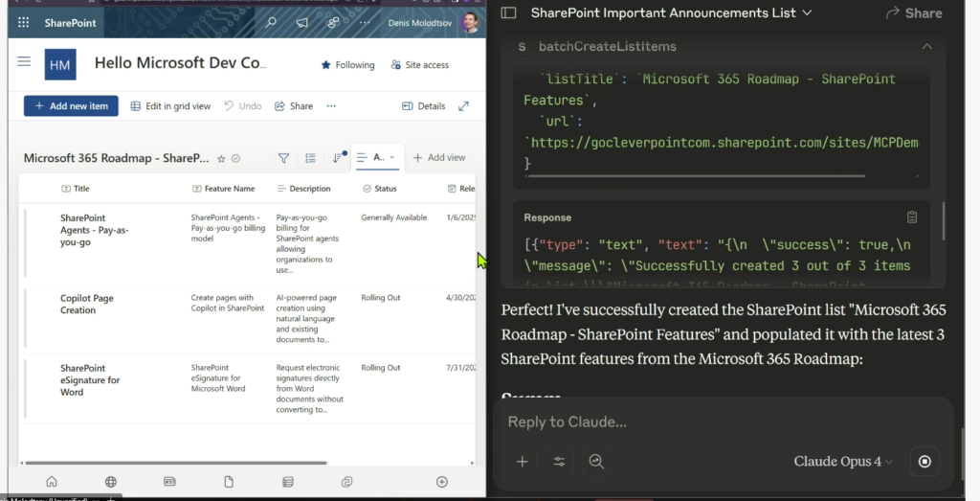The height and width of the screenshot is (501, 980).
Task: Open the Details pane
Action: [423, 106]
